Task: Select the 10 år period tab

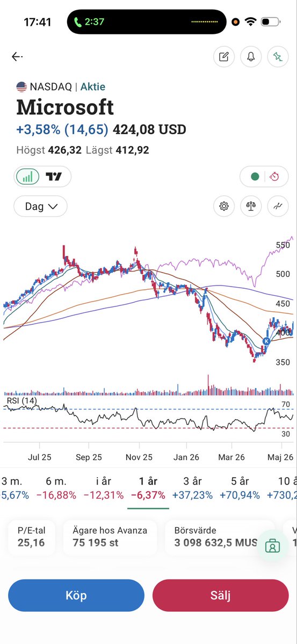Action: point(282,488)
